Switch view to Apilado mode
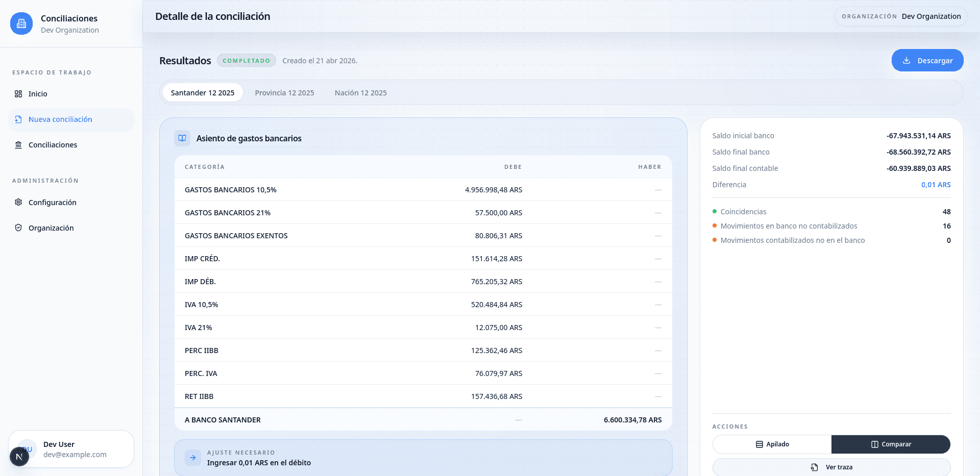980x476 pixels. (x=772, y=444)
